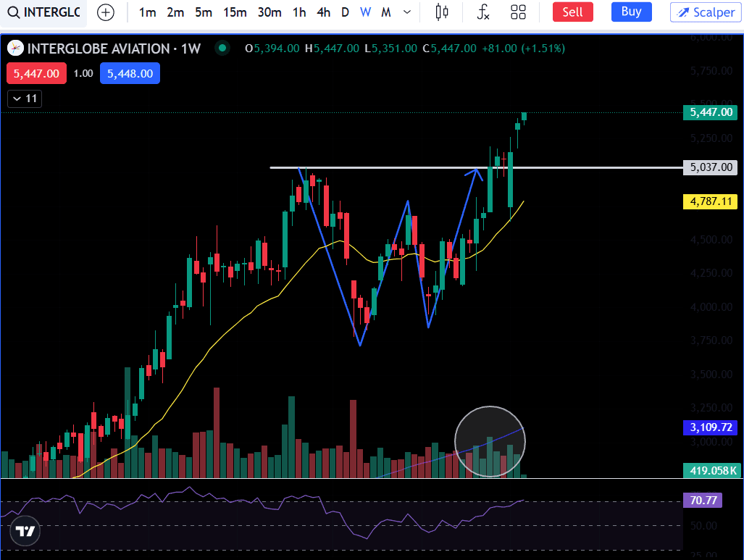
Task: Click the red Sell button
Action: [573, 12]
